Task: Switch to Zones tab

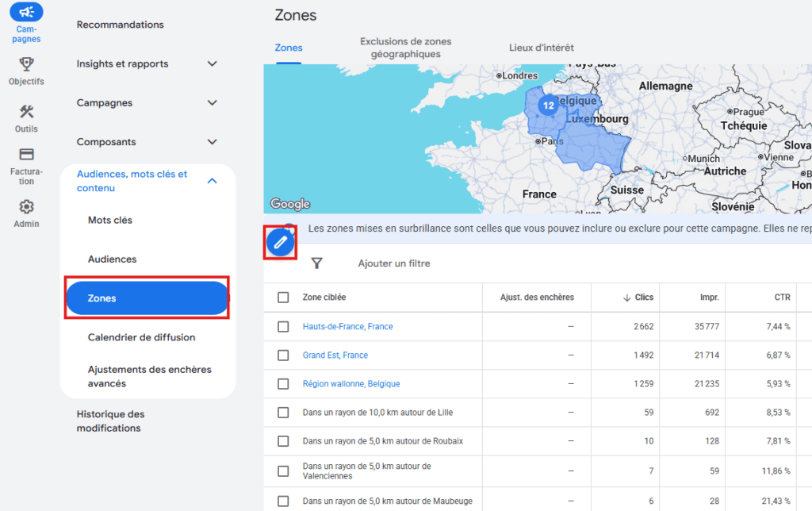Action: point(289,48)
